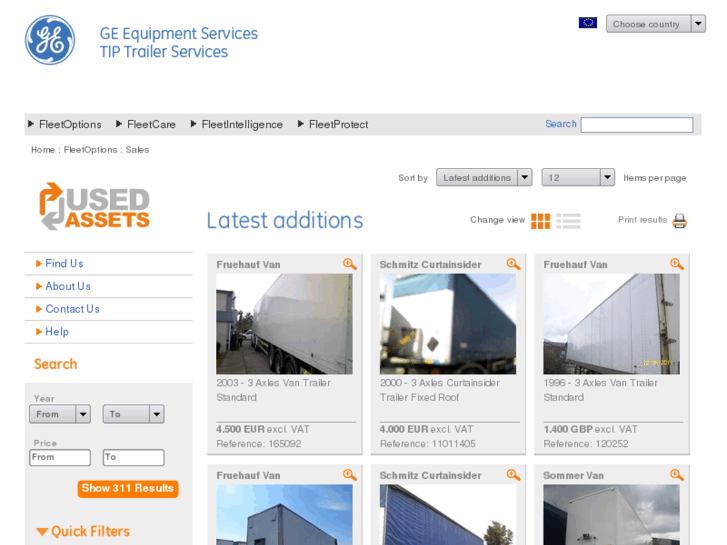Click 'Reference: 11011405' text

pos(428,444)
